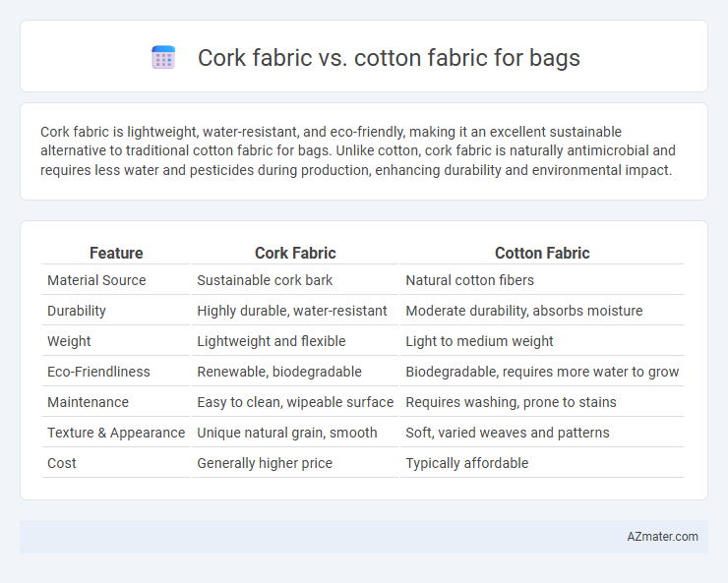Click the 'Cost' row label
Image resolution: width=728 pixels, height=583 pixels.
click(62, 463)
